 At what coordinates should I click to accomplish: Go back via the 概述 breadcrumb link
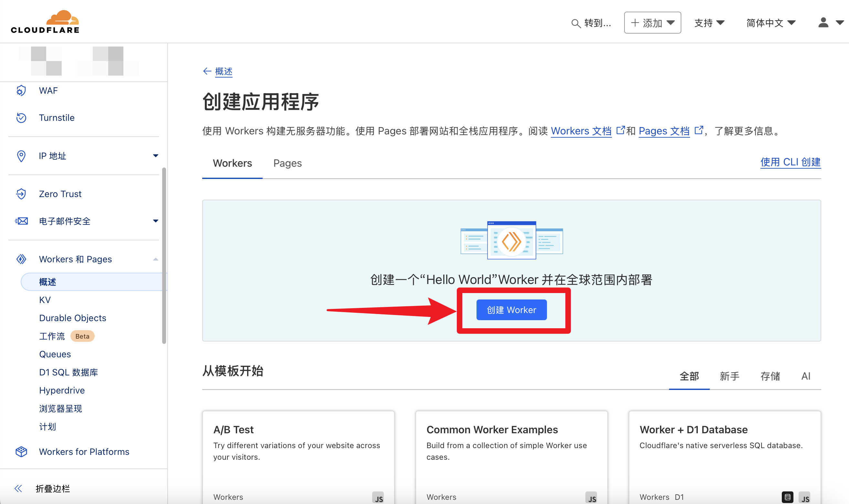pyautogui.click(x=224, y=71)
